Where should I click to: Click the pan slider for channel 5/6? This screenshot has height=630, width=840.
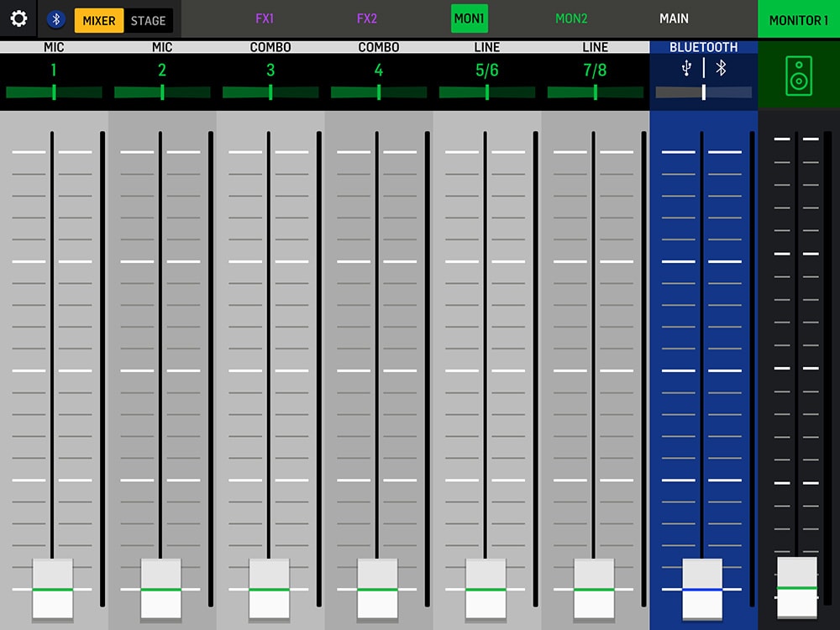click(x=487, y=92)
